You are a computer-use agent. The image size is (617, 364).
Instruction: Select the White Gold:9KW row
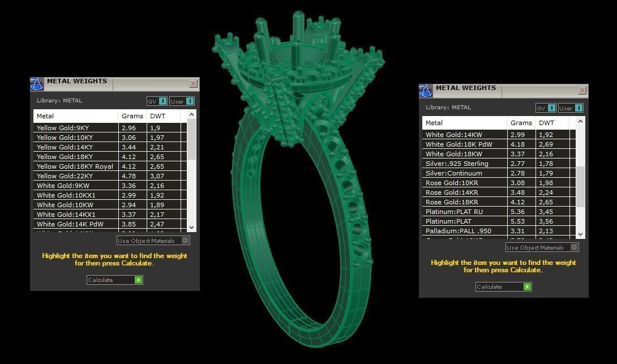tap(110, 185)
